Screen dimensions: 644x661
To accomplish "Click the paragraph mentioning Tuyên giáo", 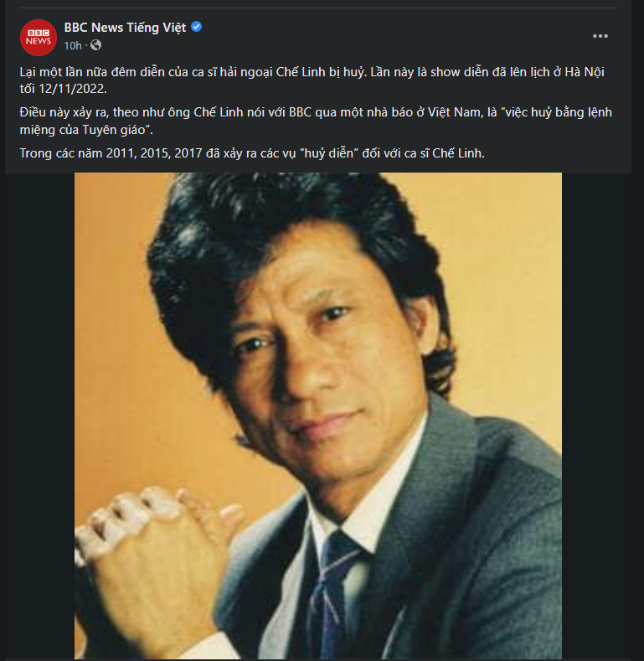I will [316, 121].
